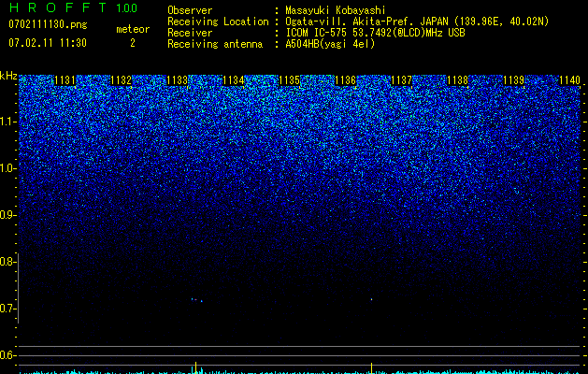Click the 0.6 kHz axis label
This screenshot has height=374, width=588.
point(7,355)
